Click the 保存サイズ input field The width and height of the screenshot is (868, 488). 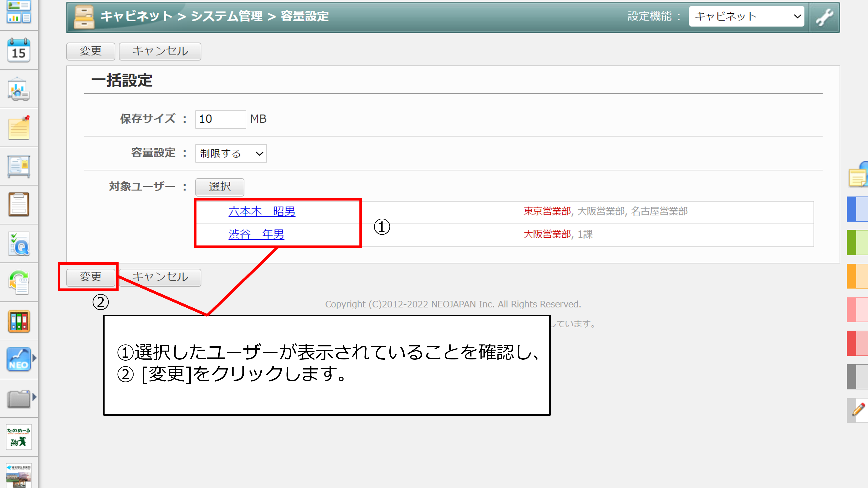[220, 119]
